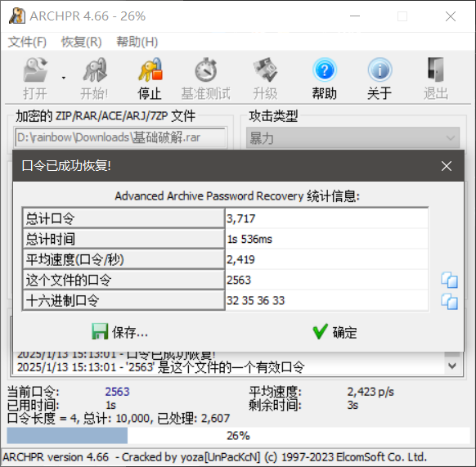Open Help (帮助) question mark icon

[325, 70]
